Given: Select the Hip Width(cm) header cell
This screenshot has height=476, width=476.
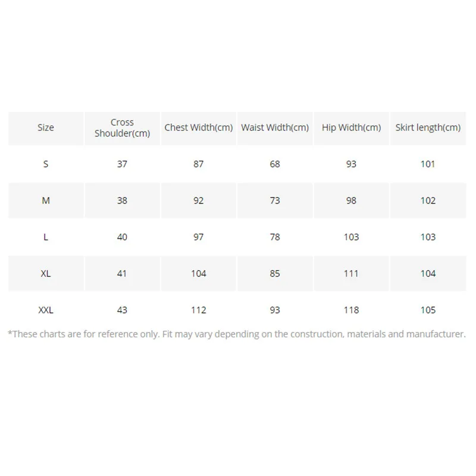Looking at the screenshot, I should pos(351,127).
